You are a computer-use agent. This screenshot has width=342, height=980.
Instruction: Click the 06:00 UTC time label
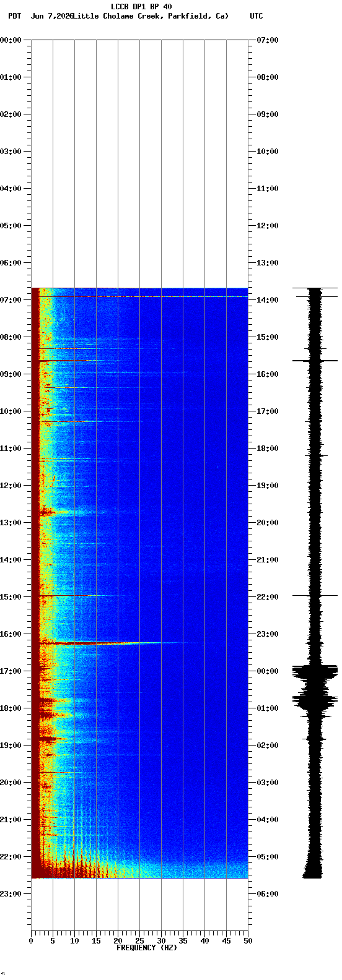(268, 894)
